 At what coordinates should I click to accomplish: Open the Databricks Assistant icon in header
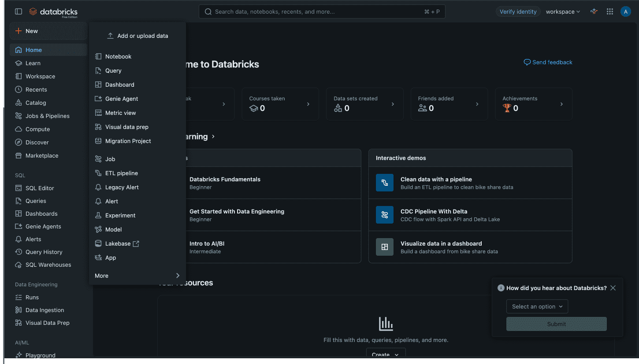click(594, 11)
